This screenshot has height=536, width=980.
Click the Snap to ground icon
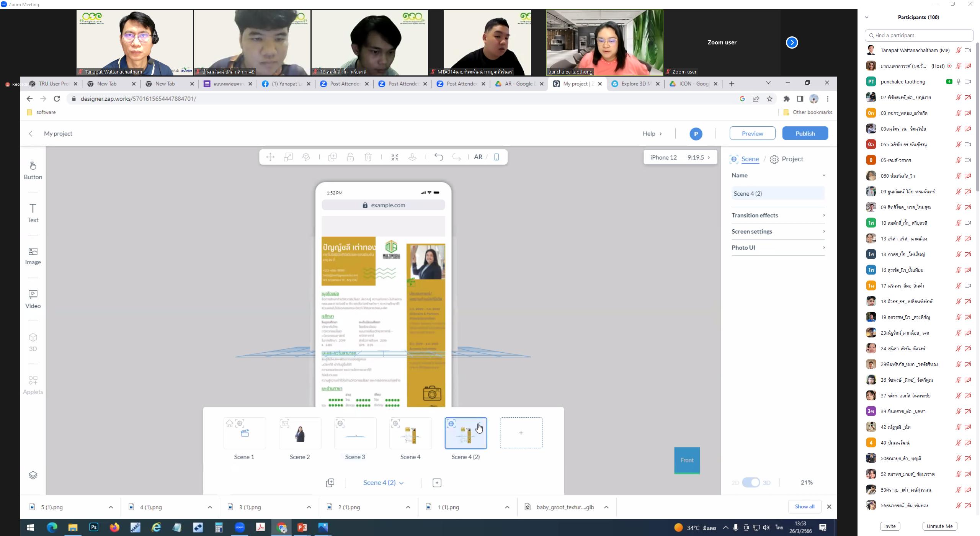coord(412,157)
